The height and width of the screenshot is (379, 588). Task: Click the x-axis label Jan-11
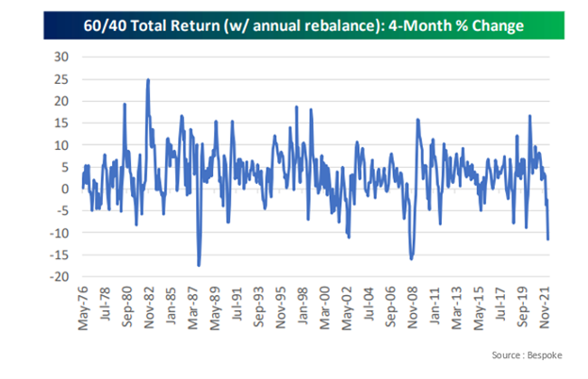(434, 306)
